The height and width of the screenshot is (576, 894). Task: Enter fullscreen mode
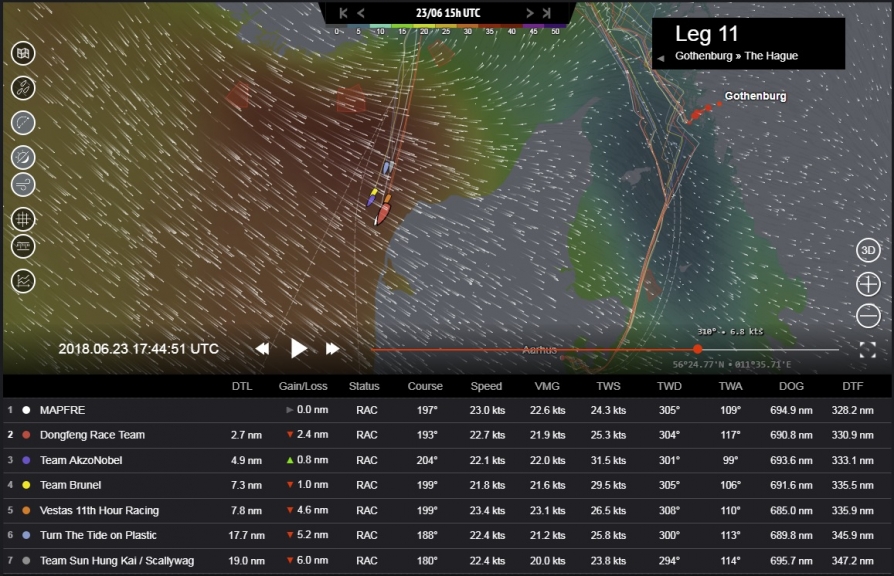(867, 350)
